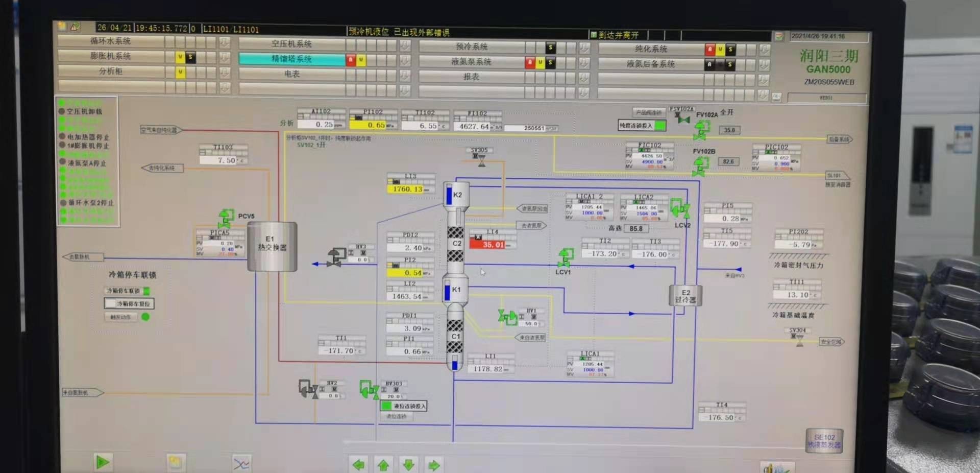Expand the 空压机系统 picture tree arrow
Viewport: 980px width, 473px height.
(x=405, y=45)
